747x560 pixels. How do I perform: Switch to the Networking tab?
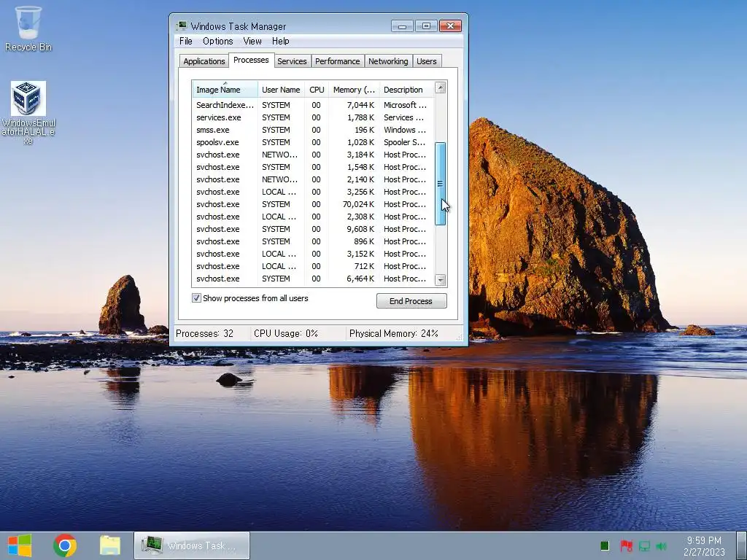click(388, 61)
